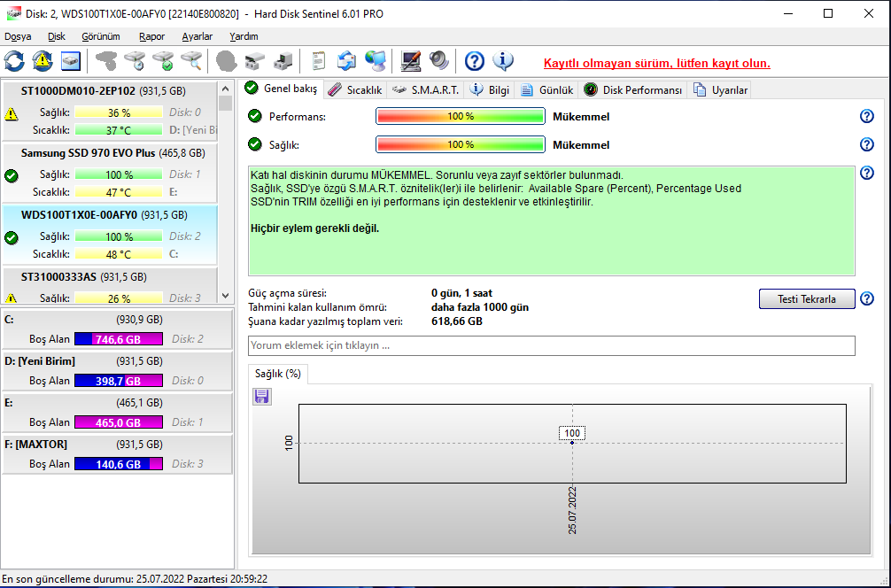The image size is (891, 588).
Task: Click the notepad report toolbar icon
Action: [319, 61]
